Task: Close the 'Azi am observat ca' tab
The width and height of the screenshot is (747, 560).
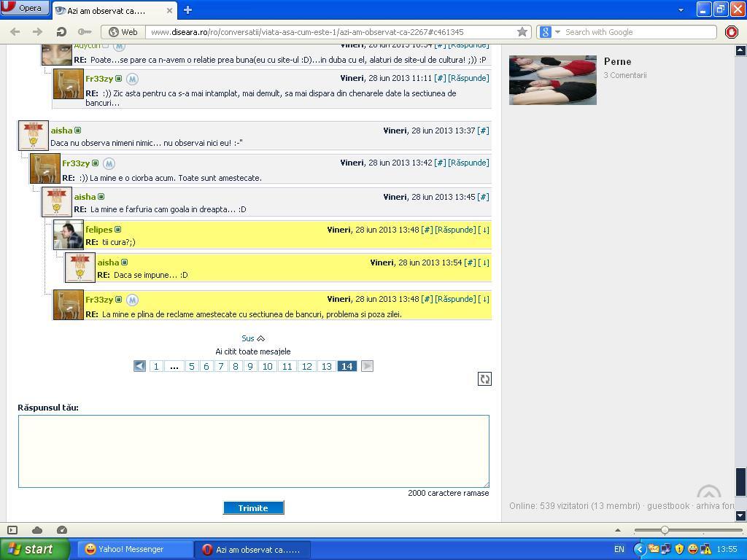Action: 169,10
